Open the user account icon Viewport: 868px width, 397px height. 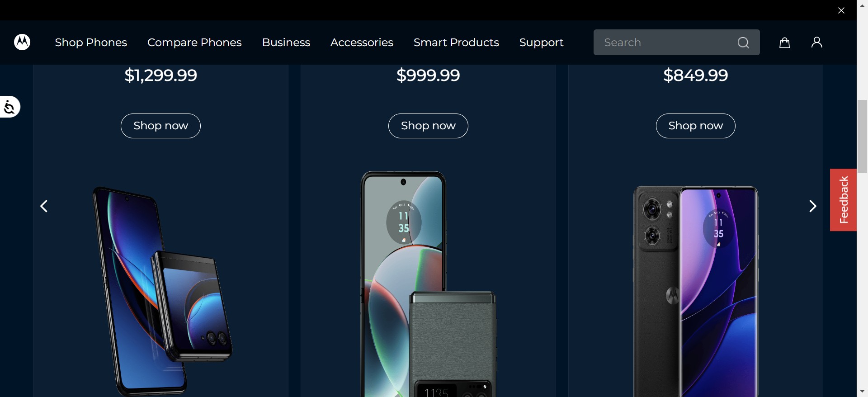pyautogui.click(x=816, y=43)
